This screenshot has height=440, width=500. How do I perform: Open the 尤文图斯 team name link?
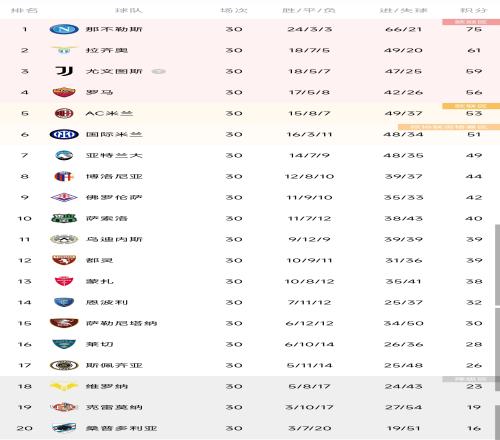coord(114,71)
